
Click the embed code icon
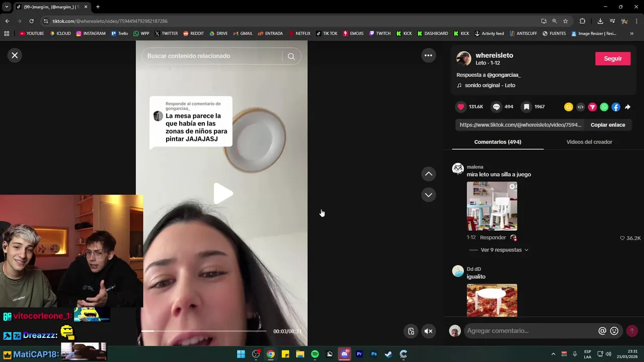click(x=581, y=107)
